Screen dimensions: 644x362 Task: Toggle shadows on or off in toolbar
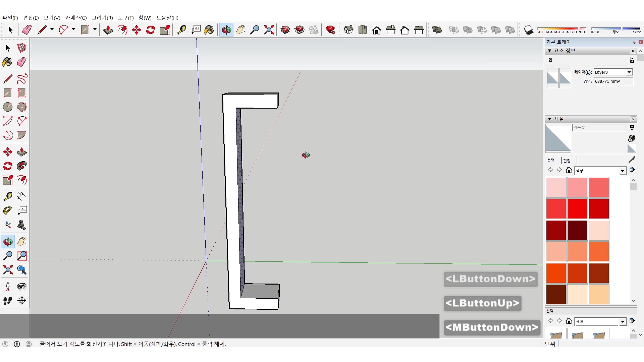point(528,30)
